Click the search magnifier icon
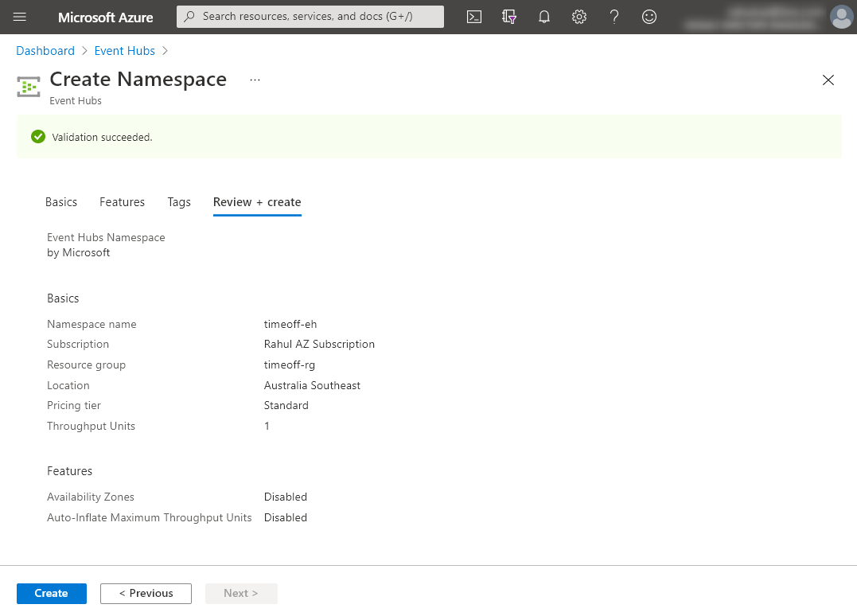The image size is (857, 616). pos(189,17)
